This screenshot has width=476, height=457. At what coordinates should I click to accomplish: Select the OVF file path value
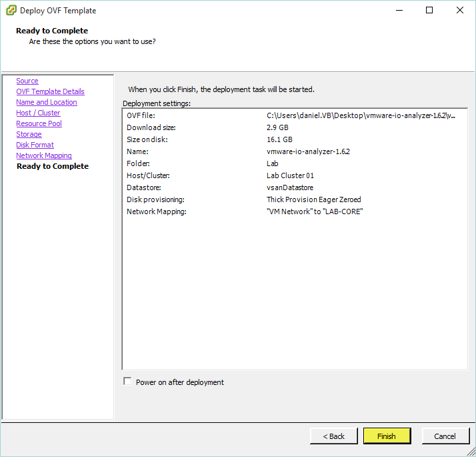[361, 115]
